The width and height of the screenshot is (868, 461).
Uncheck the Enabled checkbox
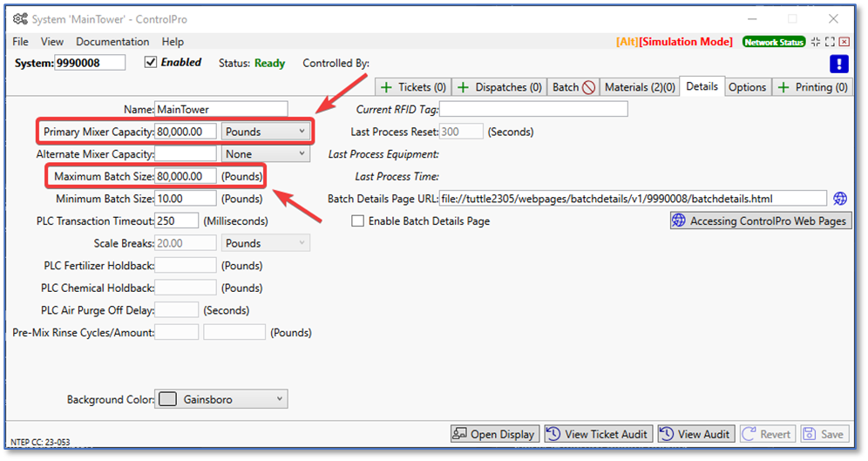(x=151, y=63)
